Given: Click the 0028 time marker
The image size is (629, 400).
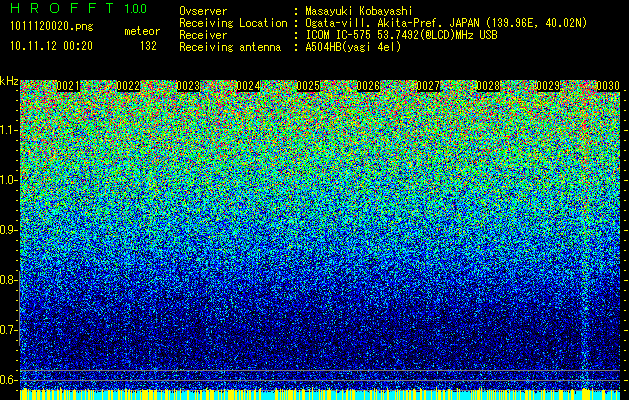Looking at the screenshot, I should click(x=489, y=86).
